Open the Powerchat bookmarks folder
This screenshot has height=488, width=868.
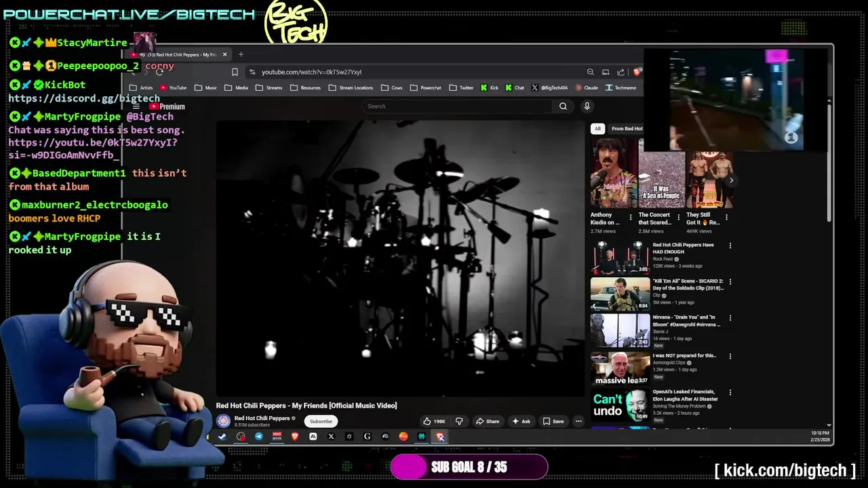click(425, 87)
